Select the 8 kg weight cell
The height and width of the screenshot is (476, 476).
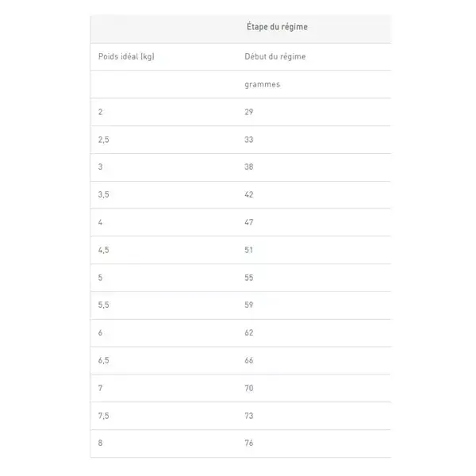100,443
